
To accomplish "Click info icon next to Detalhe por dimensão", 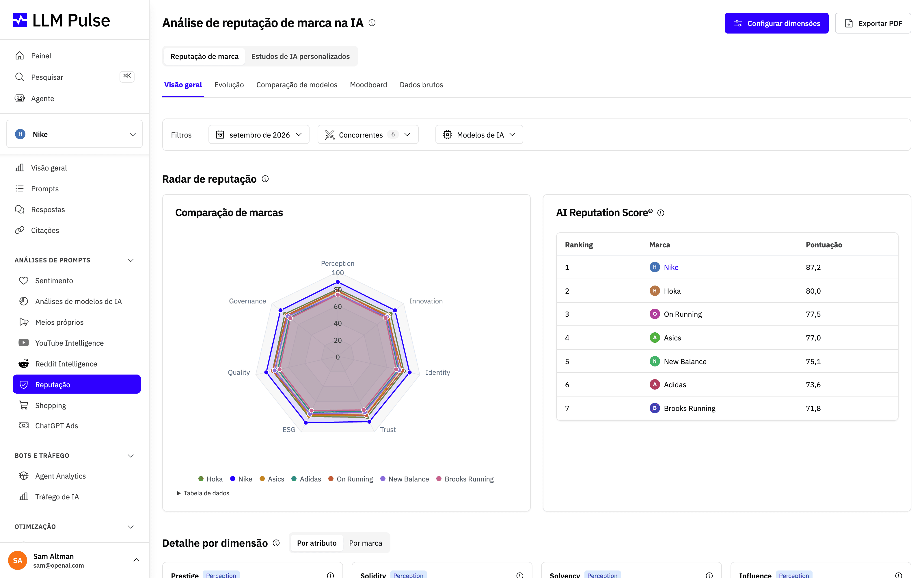I will click(276, 543).
